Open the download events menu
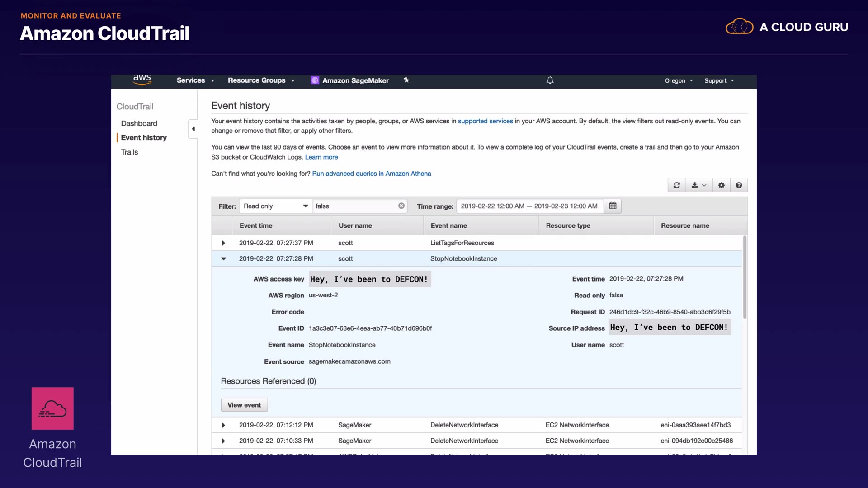Viewport: 868px width, 488px height. point(698,185)
